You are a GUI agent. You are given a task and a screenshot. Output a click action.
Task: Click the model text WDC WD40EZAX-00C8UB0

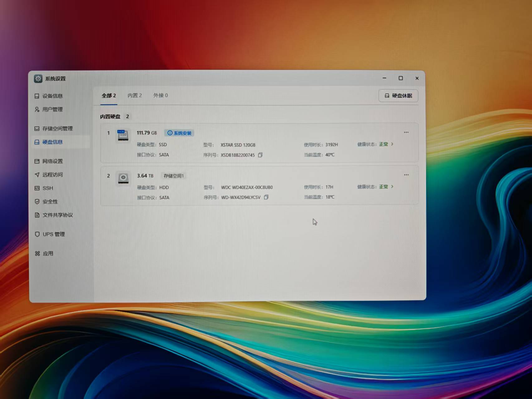(x=247, y=187)
